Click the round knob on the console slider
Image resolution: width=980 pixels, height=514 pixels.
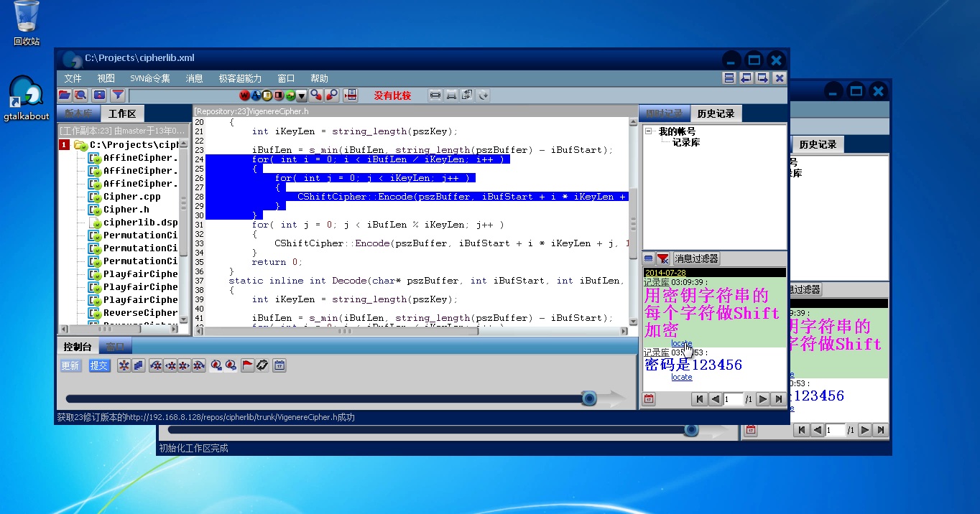(x=589, y=398)
